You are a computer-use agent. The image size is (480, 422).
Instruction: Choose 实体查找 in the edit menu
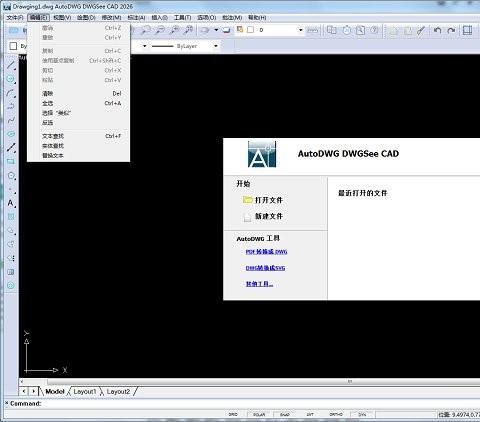point(78,146)
